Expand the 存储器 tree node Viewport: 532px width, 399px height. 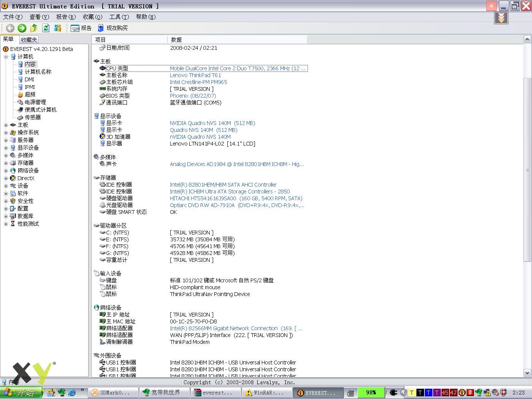pyautogui.click(x=6, y=163)
